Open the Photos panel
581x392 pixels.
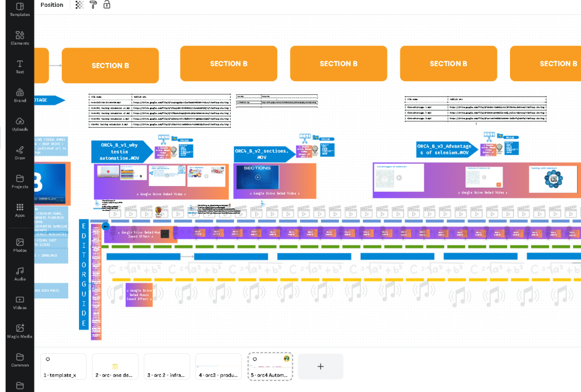pyautogui.click(x=20, y=246)
